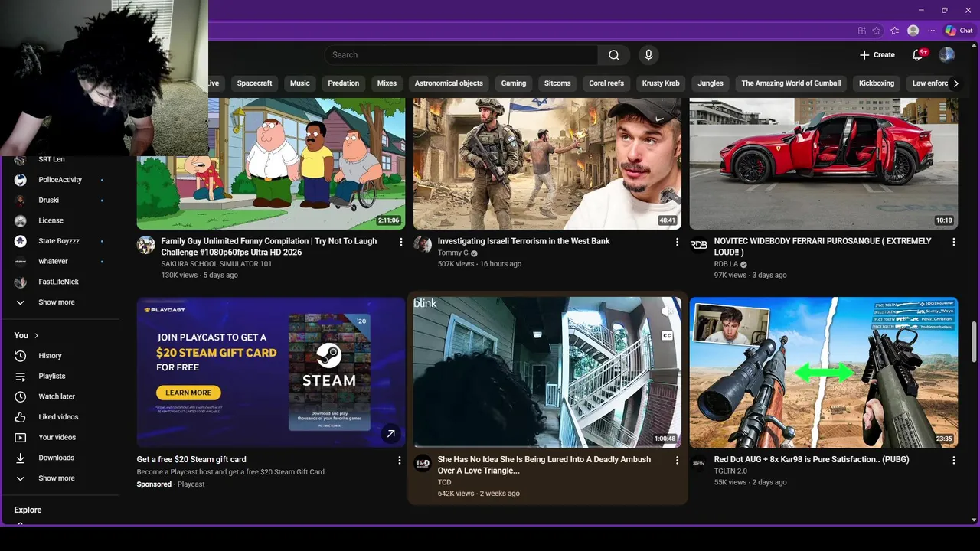The height and width of the screenshot is (551, 980).
Task: Open the You section chevron
Action: [x=36, y=336]
